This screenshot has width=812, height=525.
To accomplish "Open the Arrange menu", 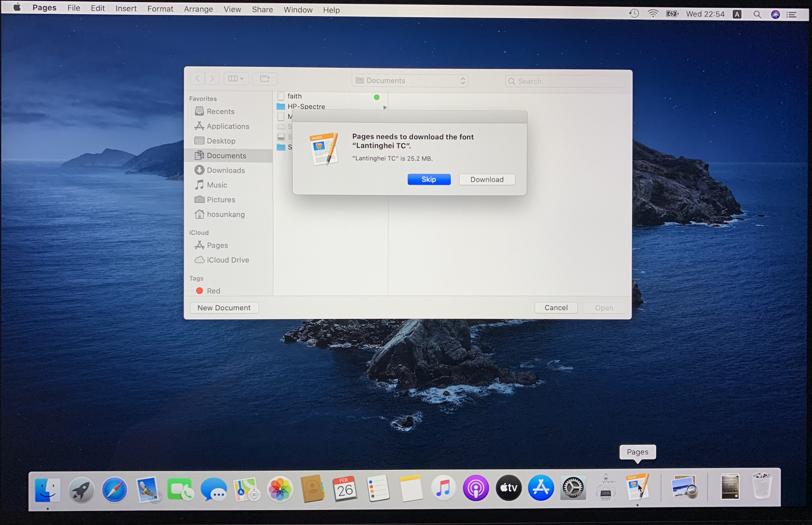I will point(198,9).
